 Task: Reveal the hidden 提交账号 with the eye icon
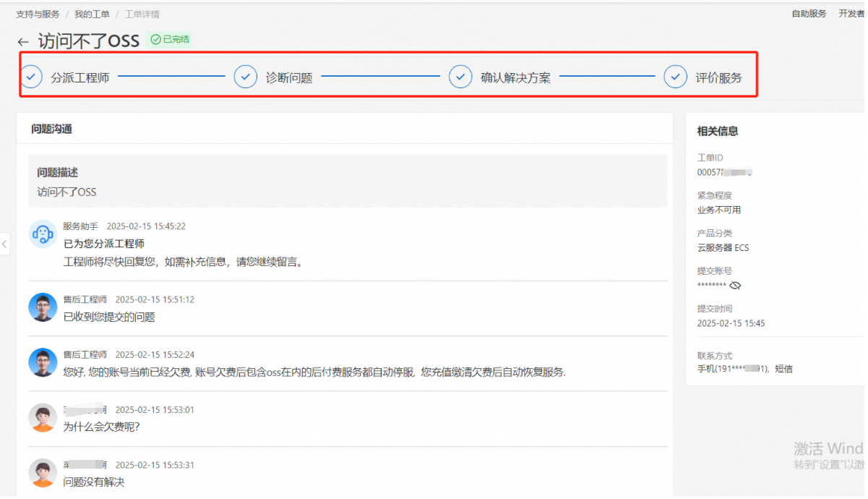coord(736,286)
